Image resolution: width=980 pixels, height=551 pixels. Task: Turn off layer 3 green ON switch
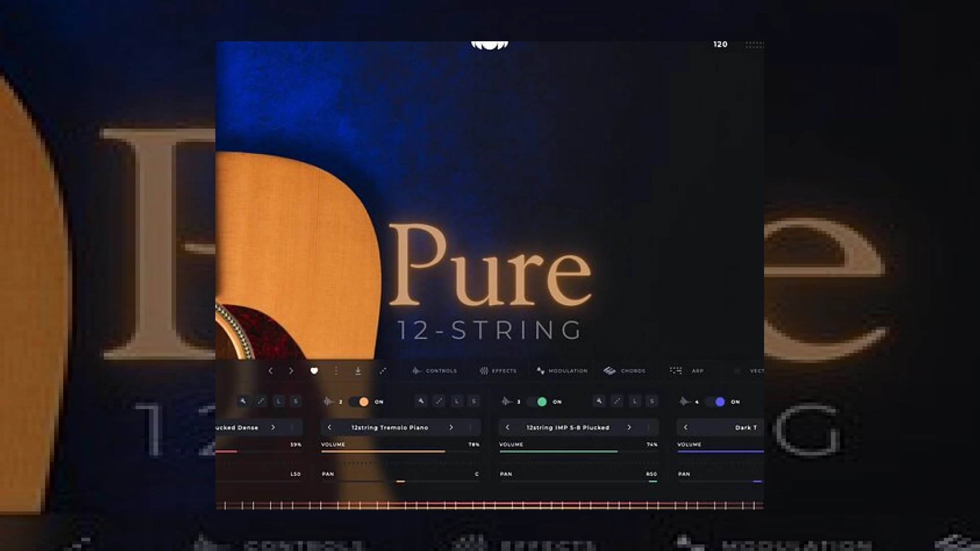tap(537, 402)
